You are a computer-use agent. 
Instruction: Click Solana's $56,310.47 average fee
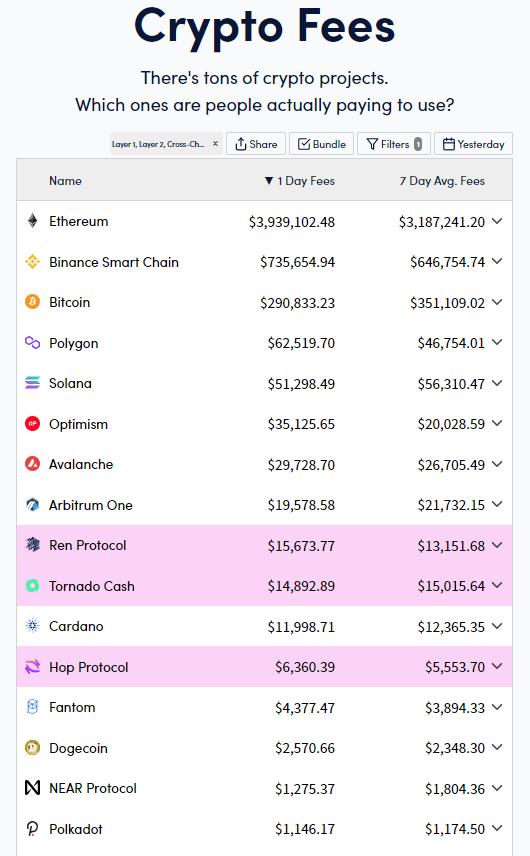(x=451, y=384)
